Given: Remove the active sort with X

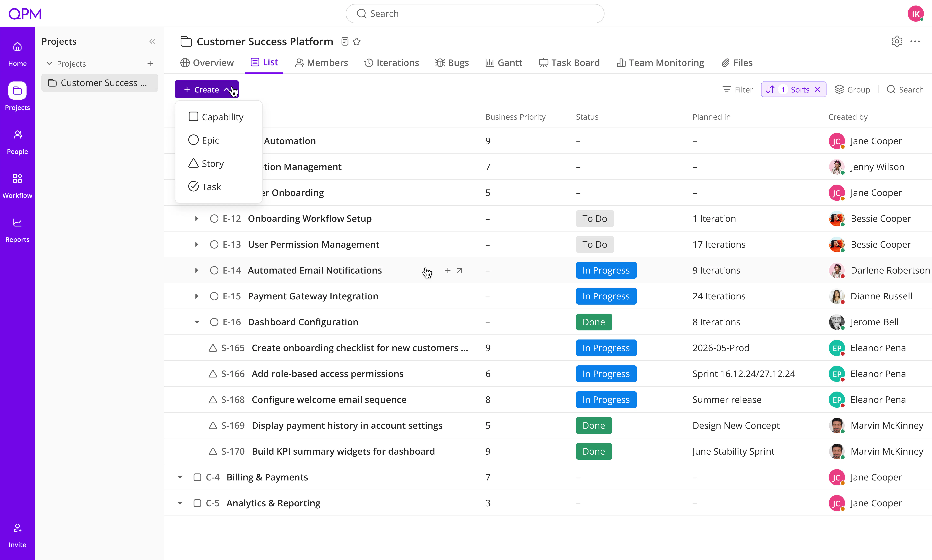Looking at the screenshot, I should coord(818,89).
